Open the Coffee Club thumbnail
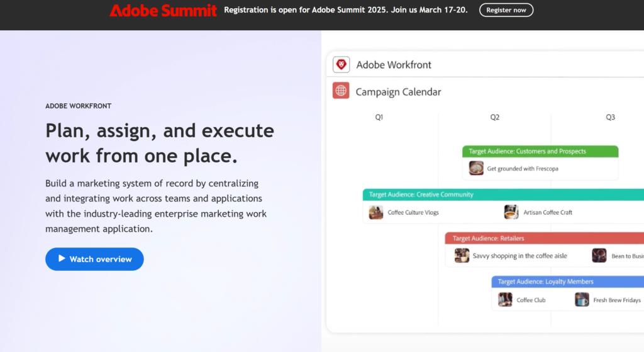 coord(505,300)
